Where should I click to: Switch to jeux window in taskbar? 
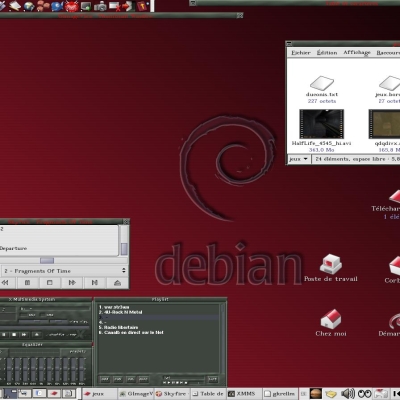100,394
